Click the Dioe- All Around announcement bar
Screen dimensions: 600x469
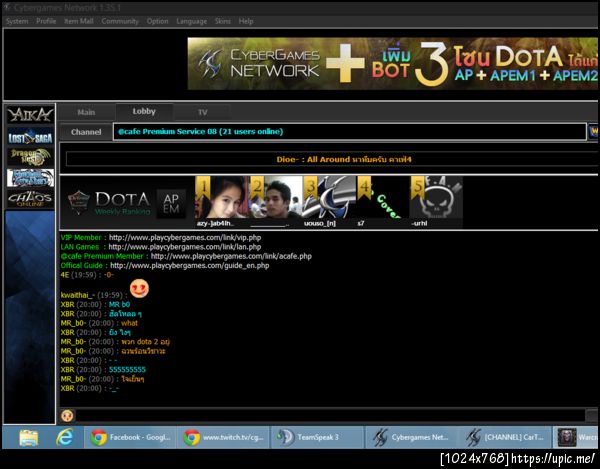[332, 159]
